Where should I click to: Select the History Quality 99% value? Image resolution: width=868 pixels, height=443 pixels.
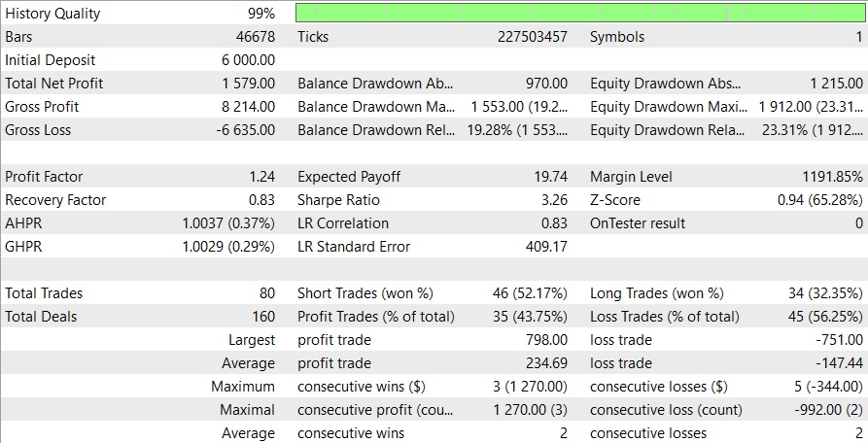[x=260, y=14]
